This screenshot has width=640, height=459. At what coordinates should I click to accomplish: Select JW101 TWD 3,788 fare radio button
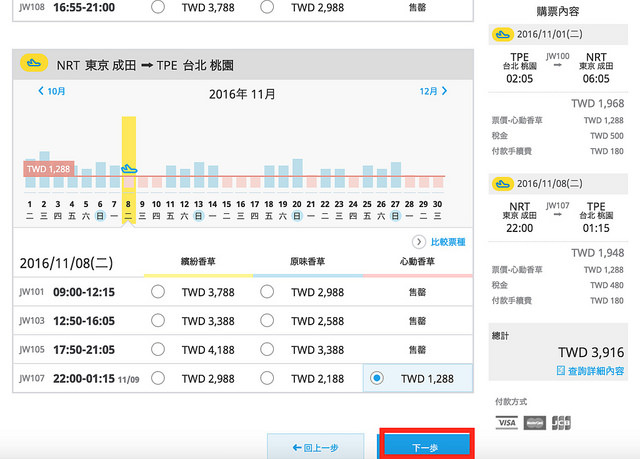tap(158, 292)
